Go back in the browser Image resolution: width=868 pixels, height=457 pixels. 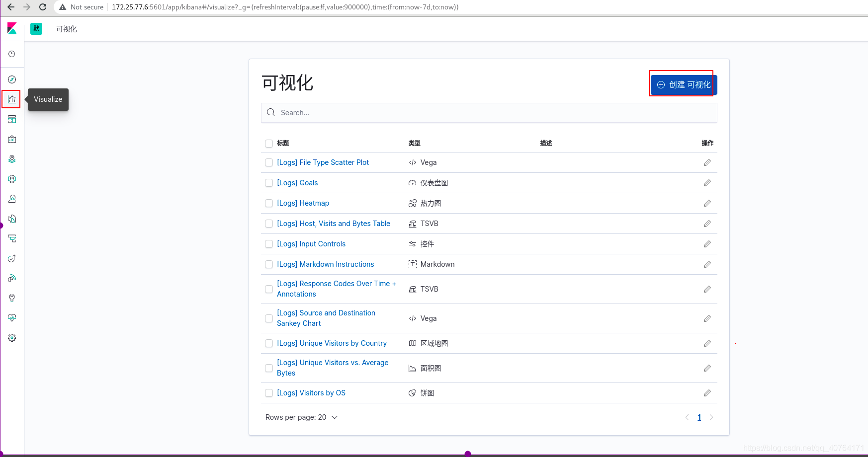coord(11,7)
